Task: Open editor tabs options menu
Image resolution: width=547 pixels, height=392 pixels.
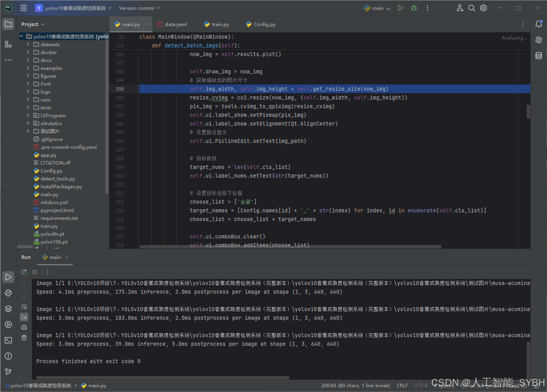Action: tap(523, 24)
